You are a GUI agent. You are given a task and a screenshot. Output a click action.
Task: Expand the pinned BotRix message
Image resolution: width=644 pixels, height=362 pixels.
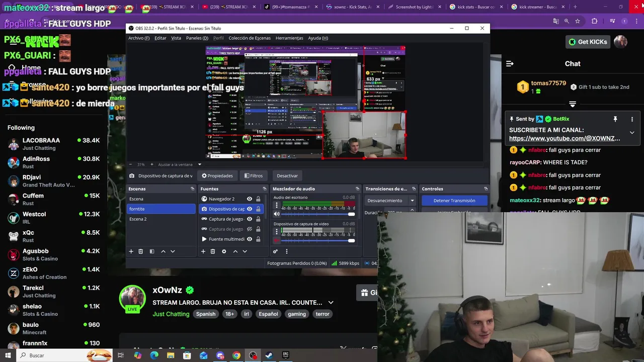632,133
